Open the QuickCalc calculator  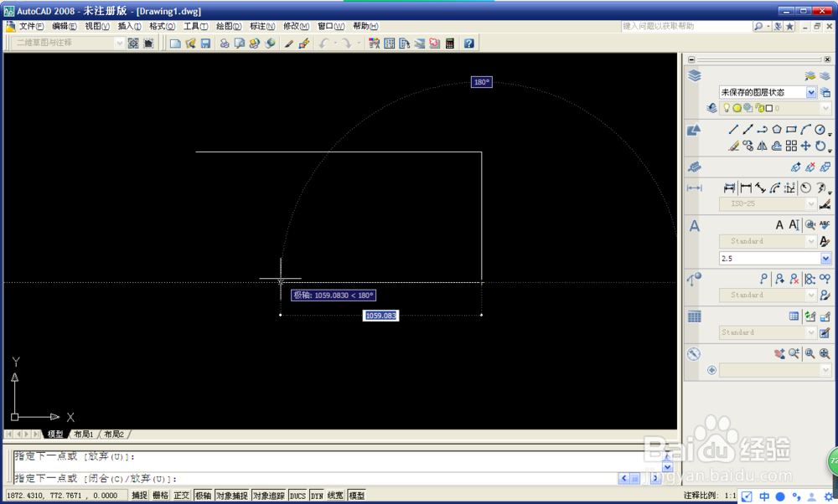[x=450, y=44]
